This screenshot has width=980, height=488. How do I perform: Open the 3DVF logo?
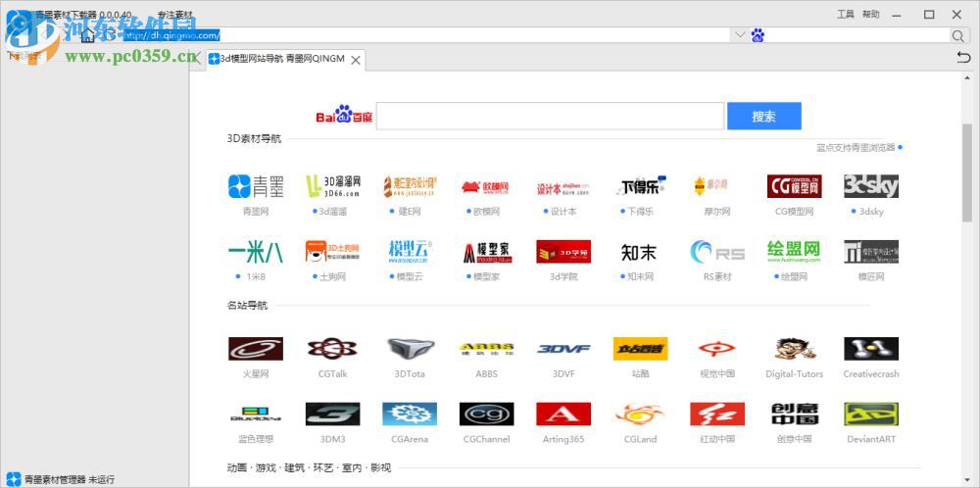coord(563,349)
